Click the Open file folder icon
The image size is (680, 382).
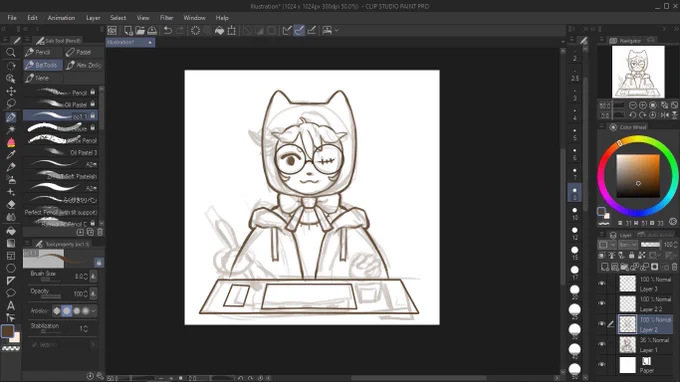[140, 30]
